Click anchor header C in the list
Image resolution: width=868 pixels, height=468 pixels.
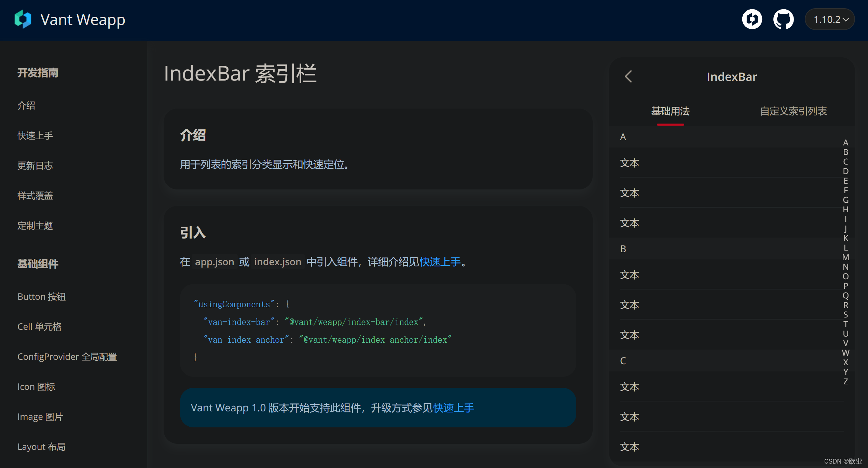[732, 361]
